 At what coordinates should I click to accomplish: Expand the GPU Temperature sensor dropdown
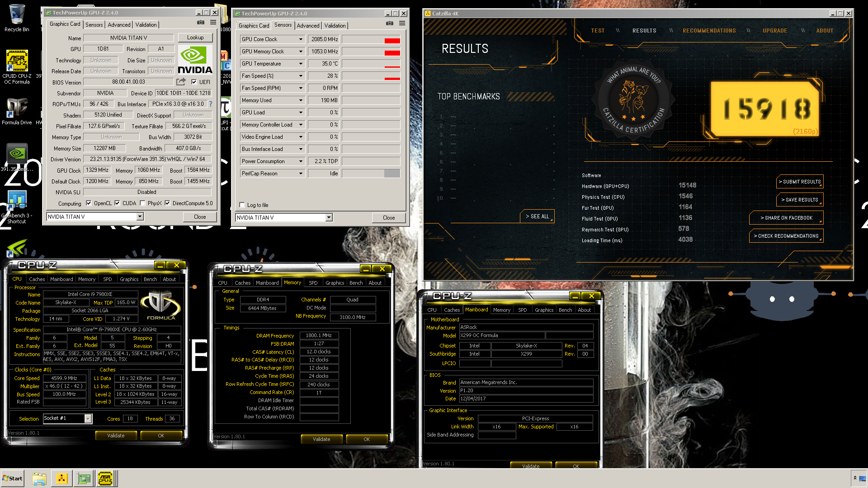[301, 64]
